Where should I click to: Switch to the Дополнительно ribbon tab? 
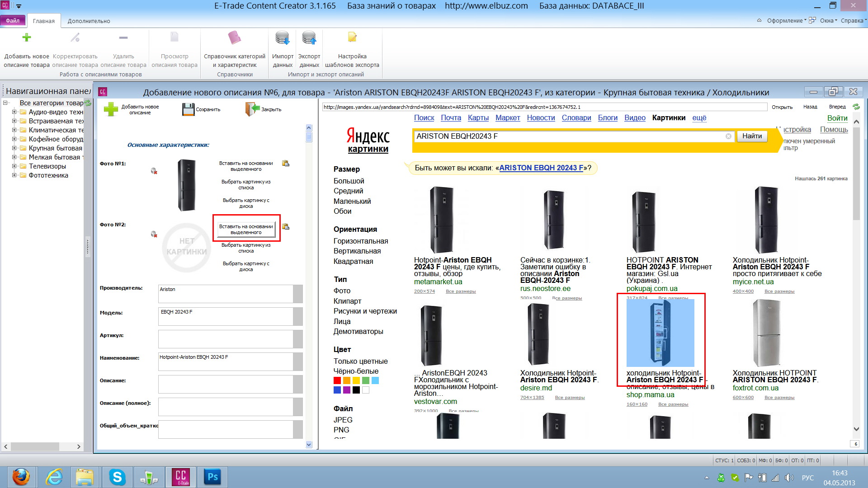pos(89,21)
